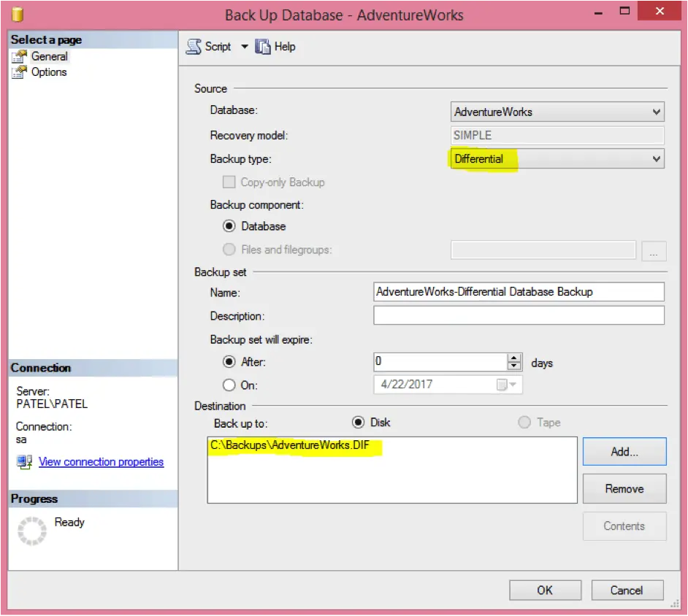Open the expire date calendar dropdown

507,385
